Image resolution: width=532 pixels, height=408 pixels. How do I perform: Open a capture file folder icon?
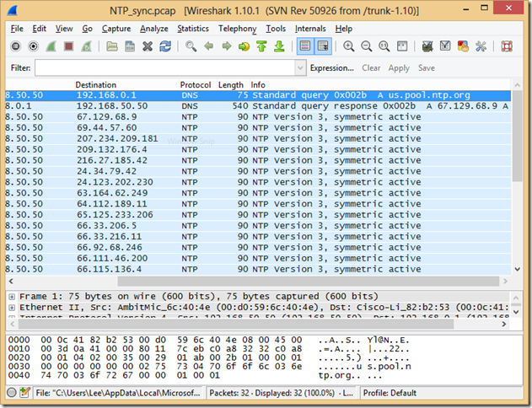coord(112,46)
